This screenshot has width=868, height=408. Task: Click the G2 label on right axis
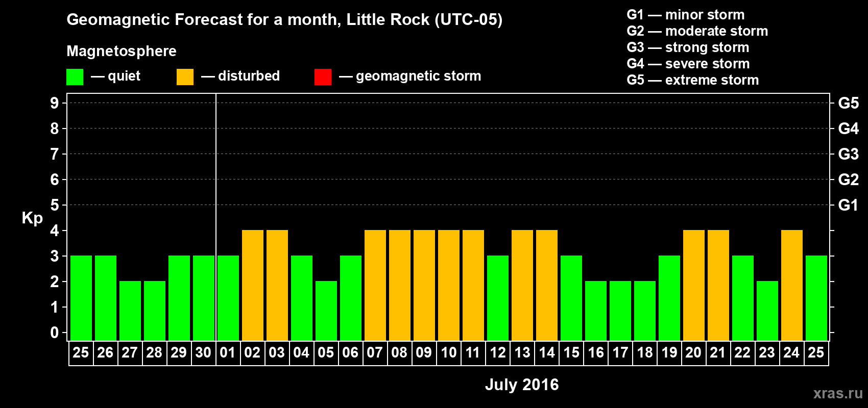pos(849,180)
